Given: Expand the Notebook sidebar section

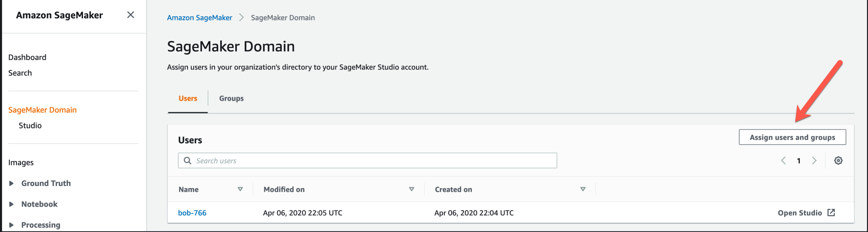Looking at the screenshot, I should coord(11,204).
